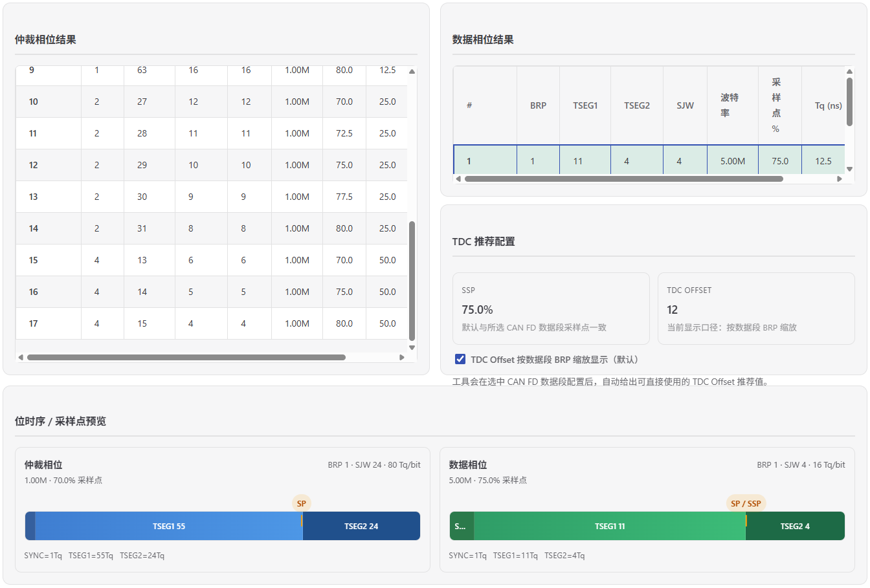Click scroll up arrow in arbitration table
870x588 pixels.
point(412,71)
